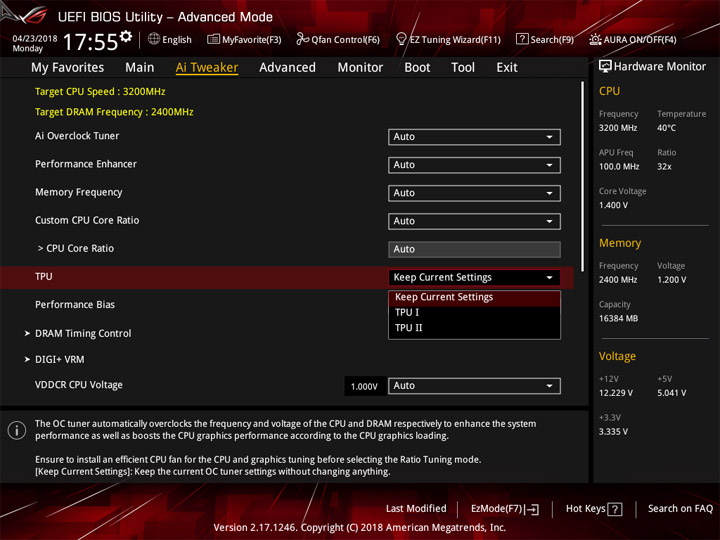
Task: Click Last Modified button
Action: tap(416, 508)
